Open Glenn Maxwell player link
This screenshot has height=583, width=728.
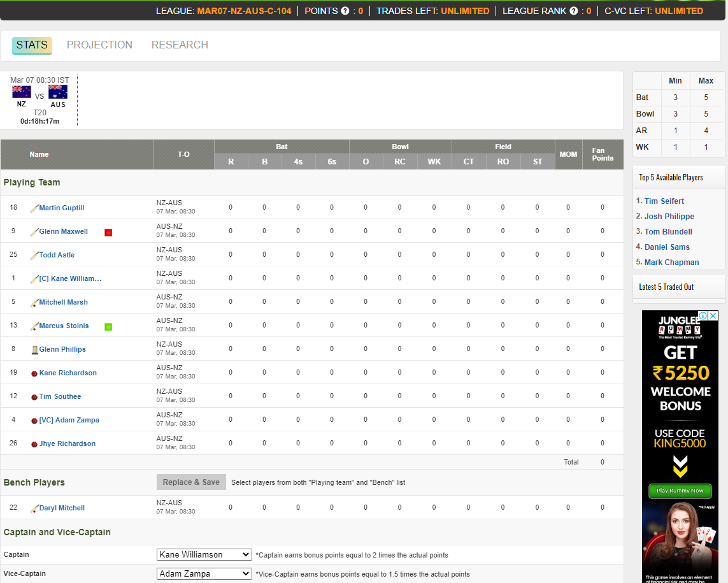point(64,231)
